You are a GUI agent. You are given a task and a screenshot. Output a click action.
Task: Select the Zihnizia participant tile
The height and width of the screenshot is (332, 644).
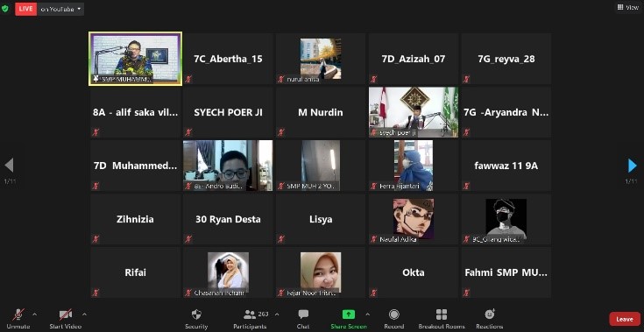(x=136, y=219)
